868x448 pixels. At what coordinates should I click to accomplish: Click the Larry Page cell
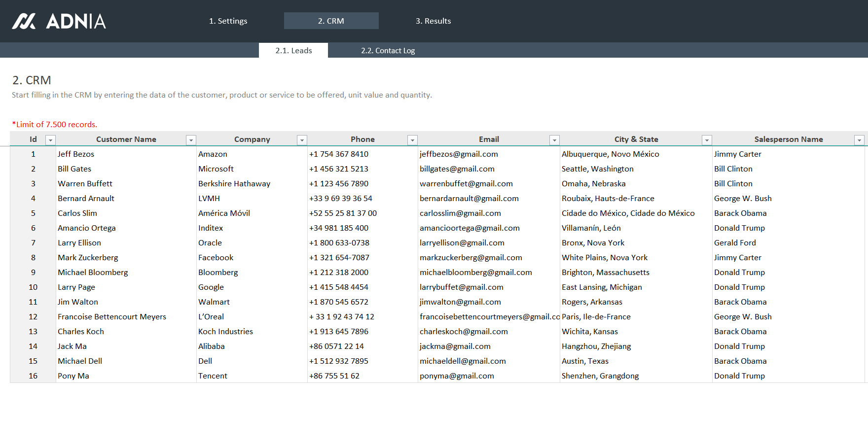pyautogui.click(x=126, y=287)
